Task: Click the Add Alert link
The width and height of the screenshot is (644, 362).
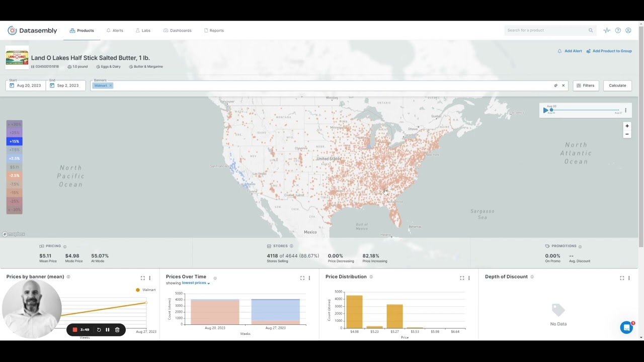Action: click(x=570, y=51)
